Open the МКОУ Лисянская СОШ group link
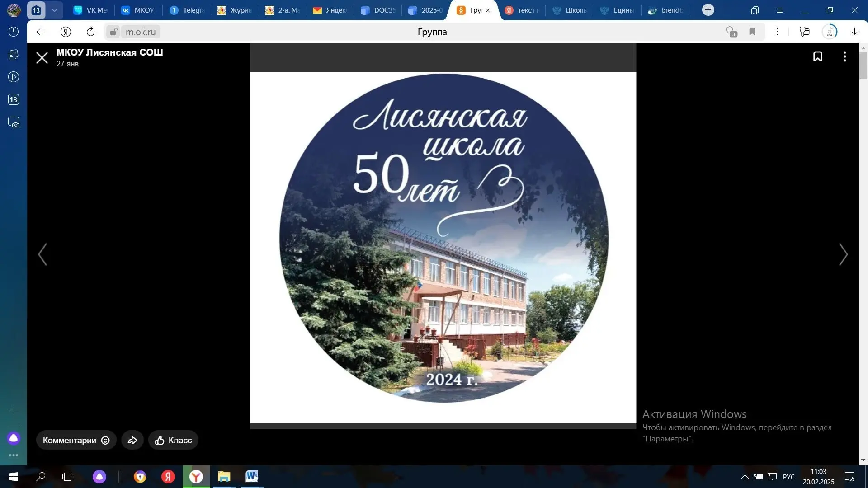868x488 pixels. 109,52
